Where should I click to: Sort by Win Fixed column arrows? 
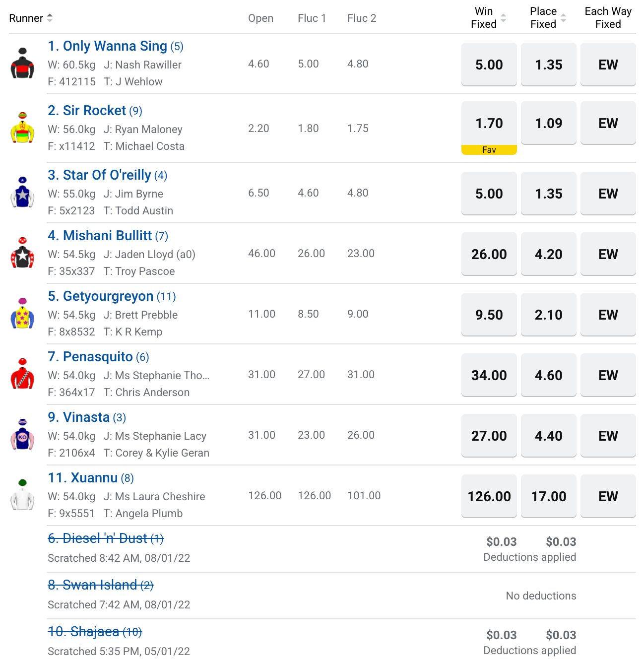[503, 18]
